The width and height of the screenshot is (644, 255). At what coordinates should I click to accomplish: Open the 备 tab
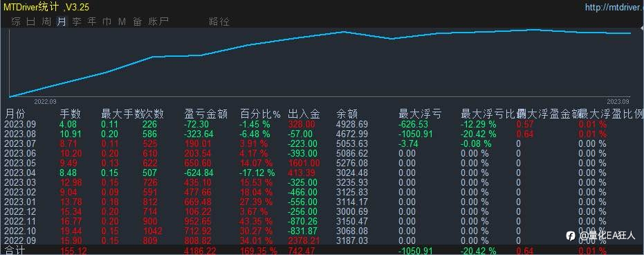137,21
